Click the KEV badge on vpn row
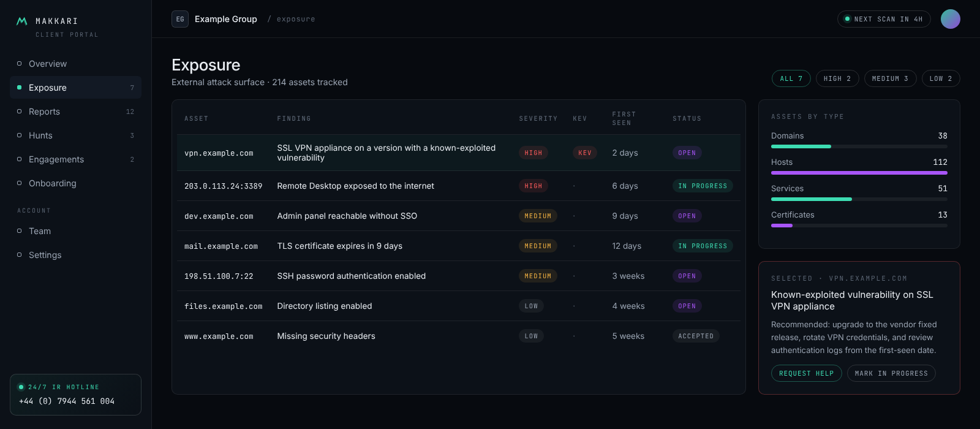Viewport: 980px width, 429px height. pyautogui.click(x=585, y=153)
